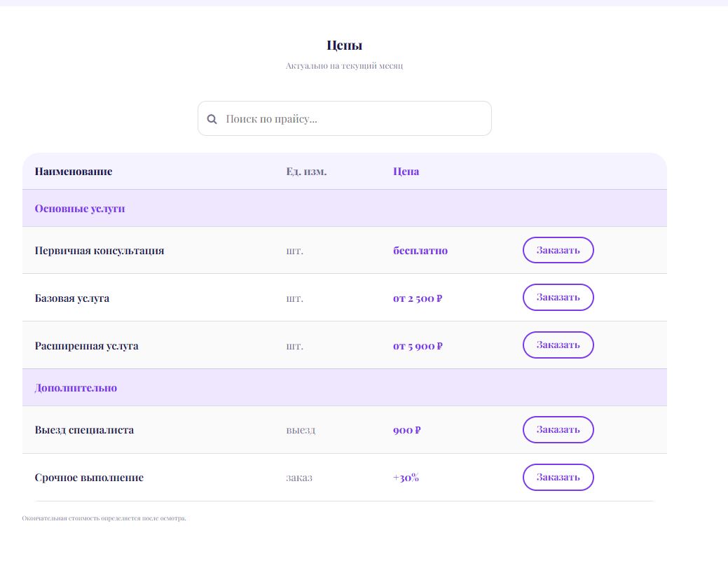The width and height of the screenshot is (728, 568).
Task: Click the '900 ₽' price value
Action: point(406,430)
